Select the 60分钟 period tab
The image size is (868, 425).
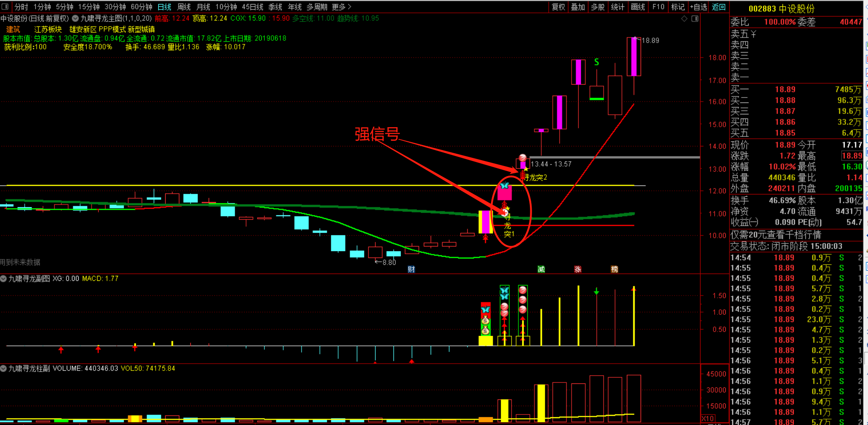141,7
